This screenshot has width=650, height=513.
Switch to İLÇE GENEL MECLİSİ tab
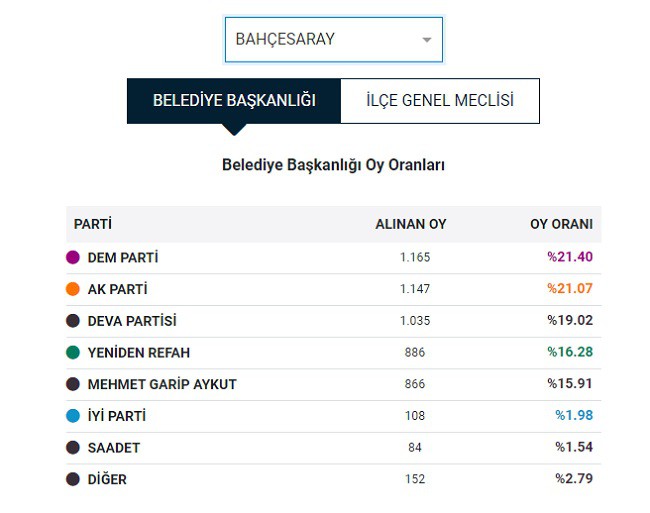440,101
